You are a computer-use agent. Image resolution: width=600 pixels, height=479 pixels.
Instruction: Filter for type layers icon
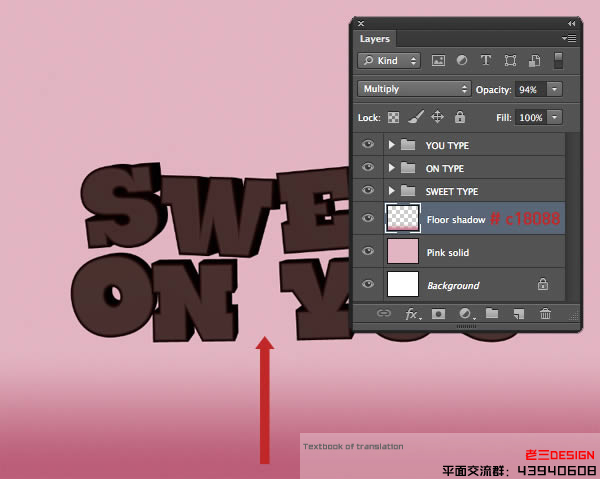tap(486, 60)
